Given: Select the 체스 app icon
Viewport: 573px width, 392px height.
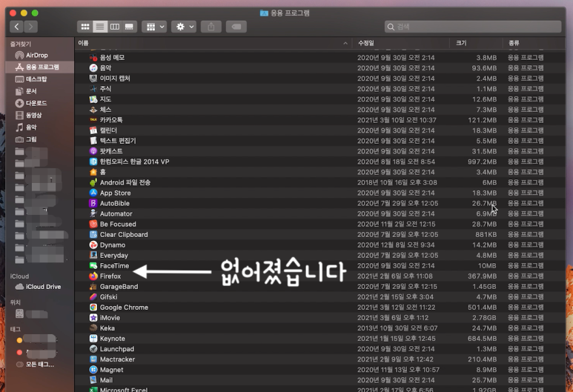Looking at the screenshot, I should pos(93,110).
